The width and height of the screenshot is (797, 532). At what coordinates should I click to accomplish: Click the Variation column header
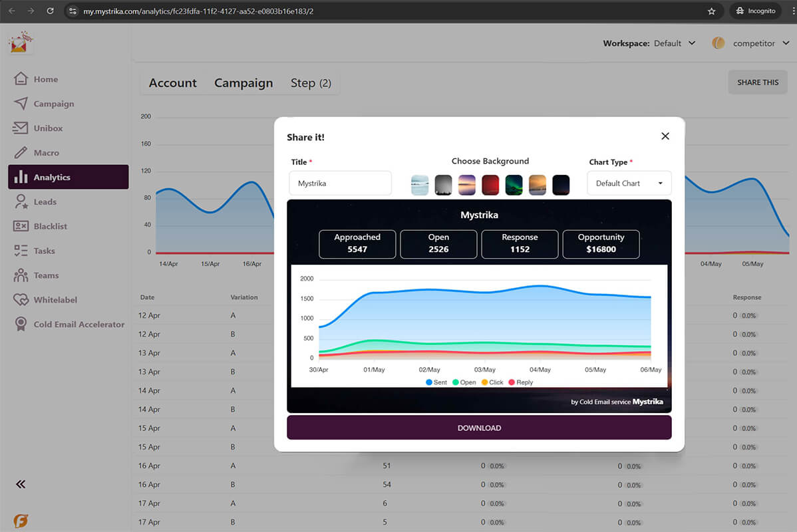click(244, 297)
